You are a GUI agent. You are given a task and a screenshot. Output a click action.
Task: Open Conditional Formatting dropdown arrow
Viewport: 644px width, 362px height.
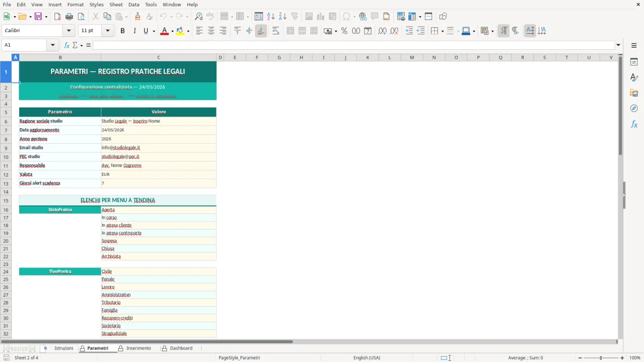click(492, 31)
